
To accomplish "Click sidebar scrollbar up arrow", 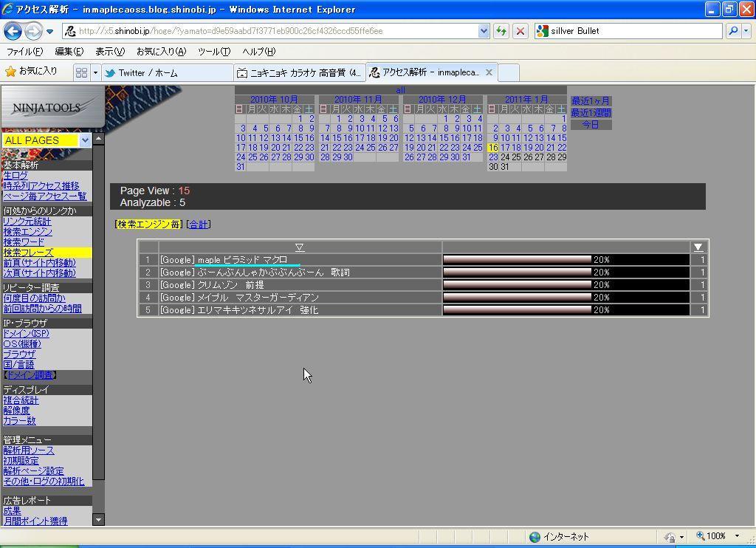I will (x=98, y=138).
